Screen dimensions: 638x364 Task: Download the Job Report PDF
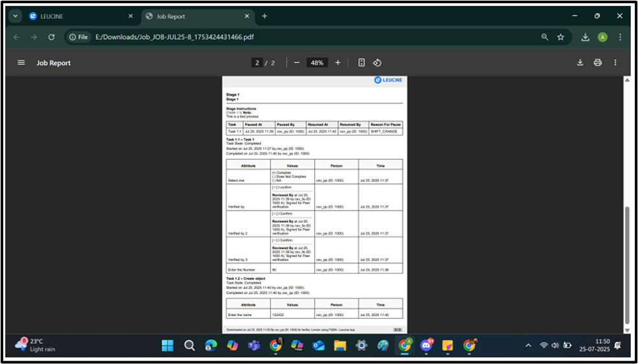coord(580,63)
